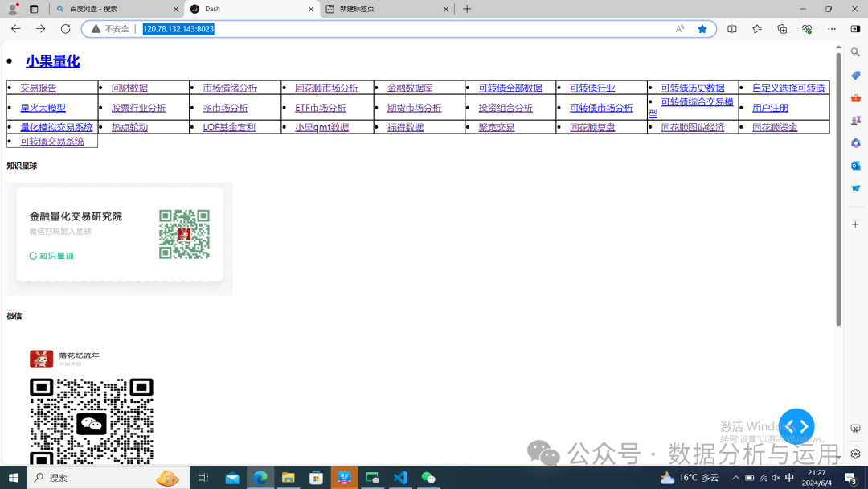Open the read aloud icon in address bar

click(680, 29)
